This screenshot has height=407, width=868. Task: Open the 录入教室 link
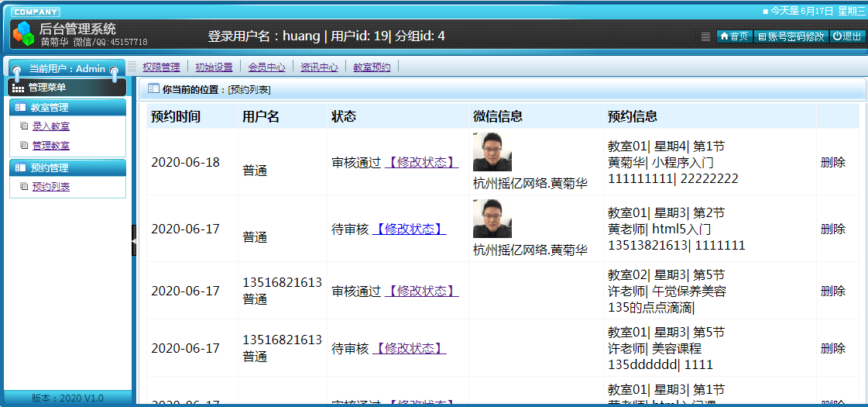pyautogui.click(x=51, y=126)
